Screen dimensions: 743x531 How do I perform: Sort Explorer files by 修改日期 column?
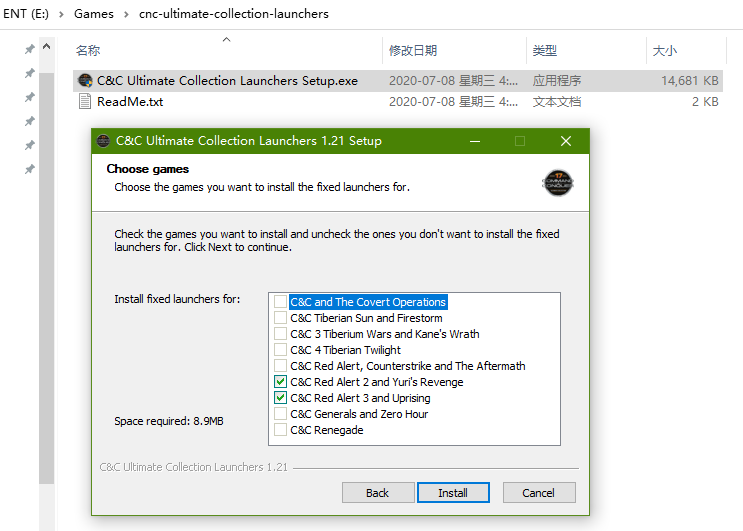(x=413, y=51)
